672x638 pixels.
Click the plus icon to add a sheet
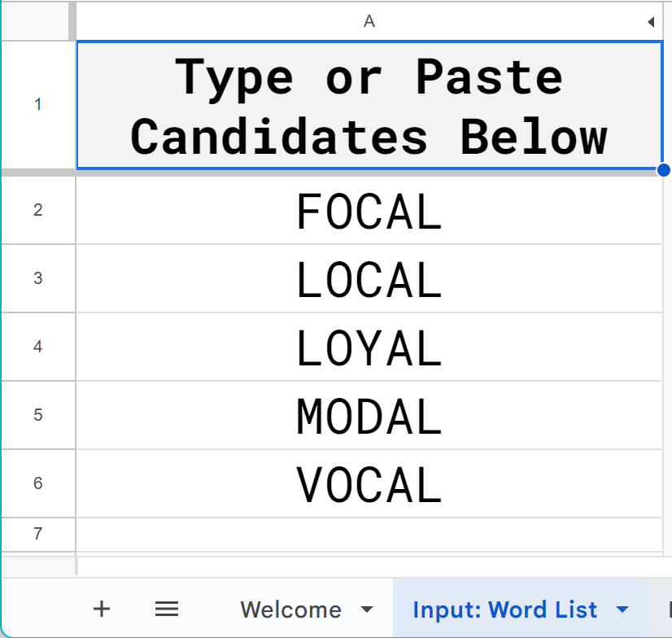coord(101,609)
